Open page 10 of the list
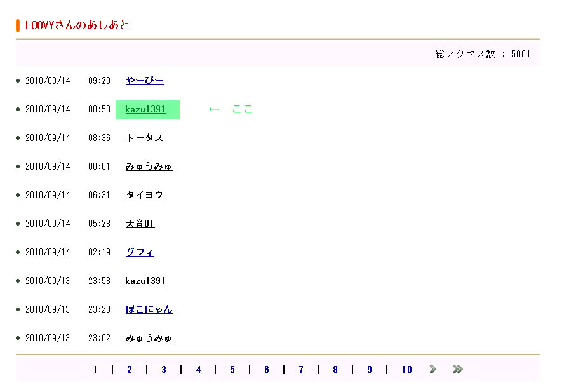Screen dimensions: 583x392 point(406,370)
